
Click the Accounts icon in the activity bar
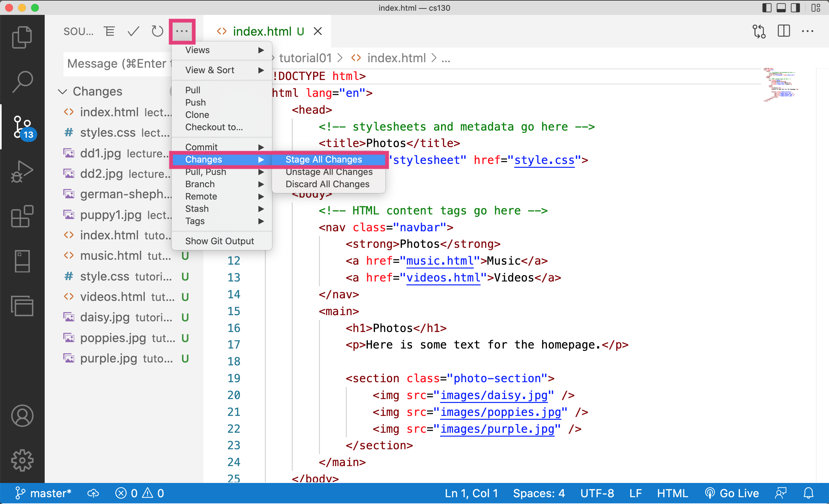22,416
